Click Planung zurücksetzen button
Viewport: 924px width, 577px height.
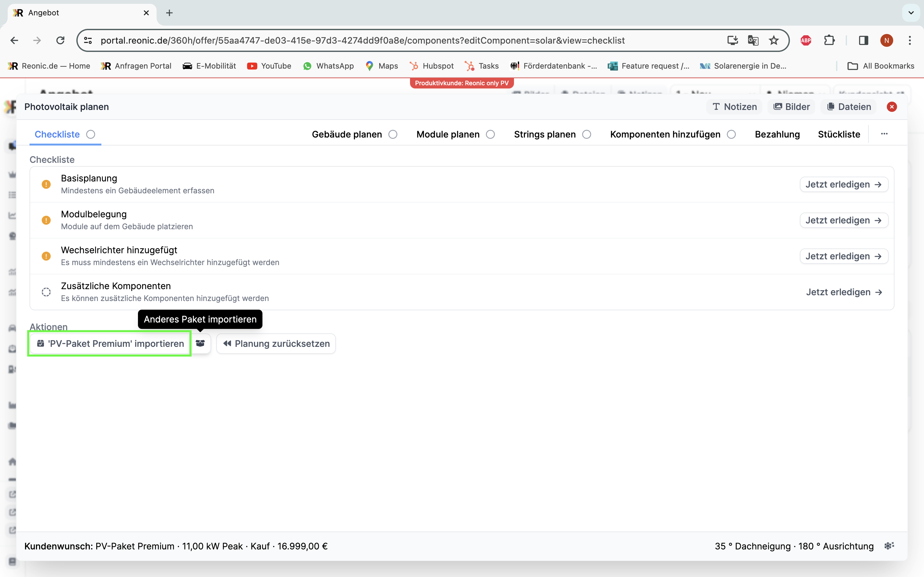pyautogui.click(x=276, y=343)
